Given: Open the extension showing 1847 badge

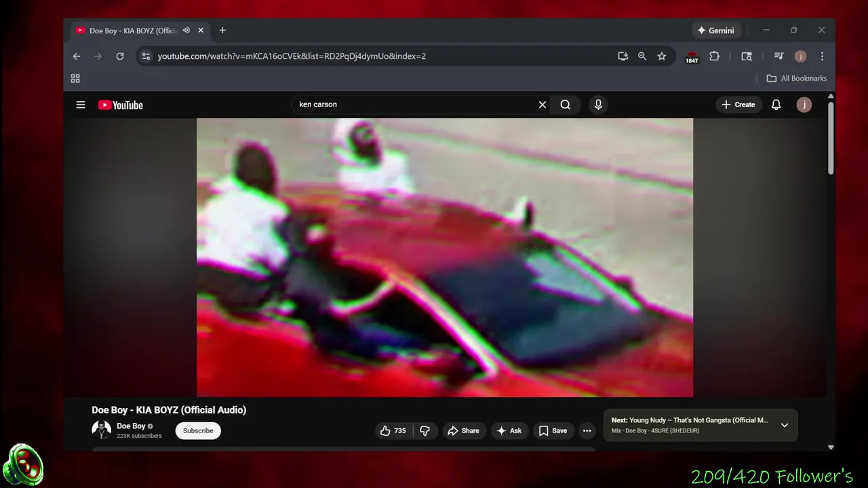Looking at the screenshot, I should click(x=692, y=57).
